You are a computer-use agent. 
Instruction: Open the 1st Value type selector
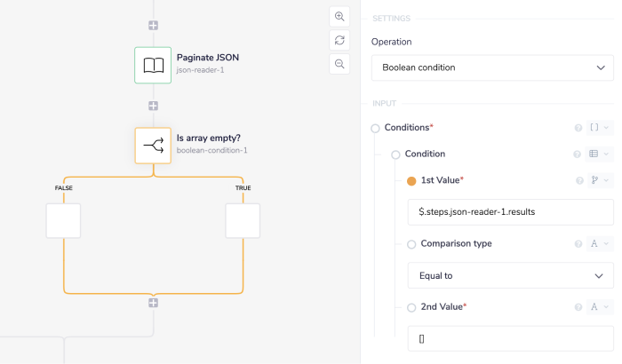coord(598,180)
